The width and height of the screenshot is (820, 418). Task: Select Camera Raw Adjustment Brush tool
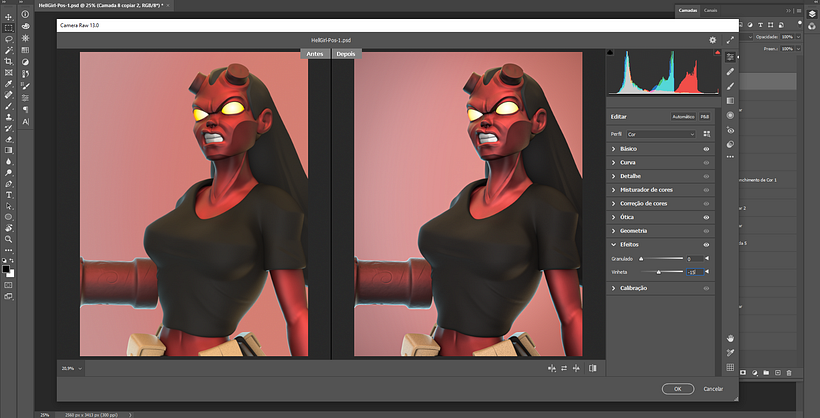[731, 86]
